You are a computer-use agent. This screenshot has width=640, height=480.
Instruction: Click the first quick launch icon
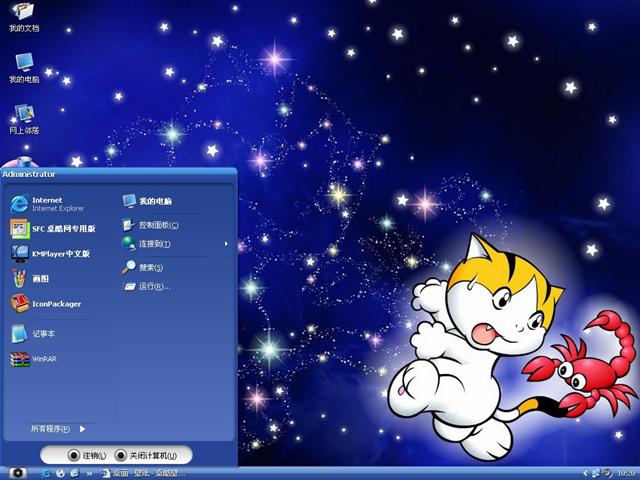point(46,473)
